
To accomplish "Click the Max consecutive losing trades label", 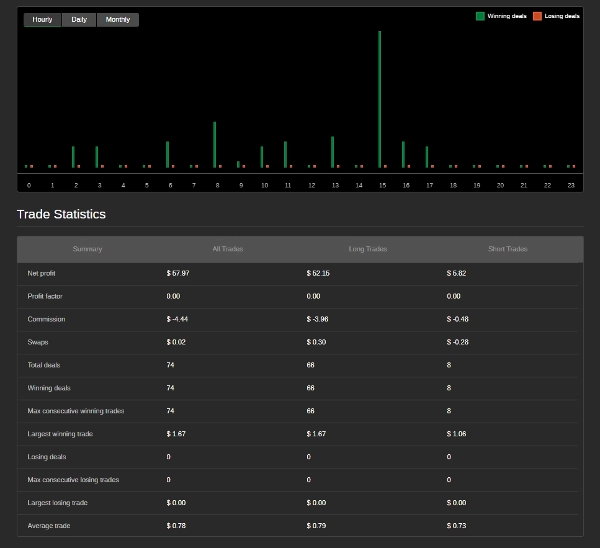I will (73, 480).
